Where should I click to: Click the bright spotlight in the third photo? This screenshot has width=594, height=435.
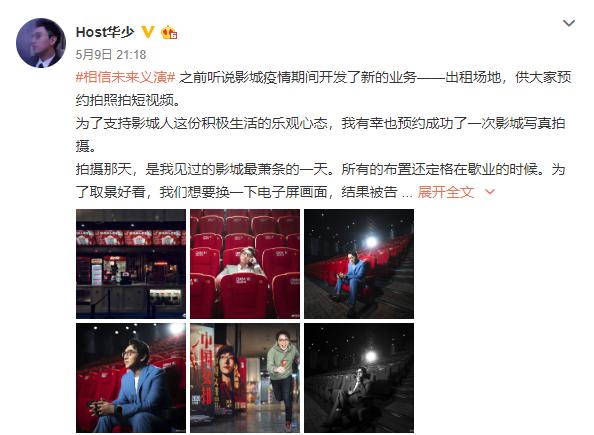(x=370, y=242)
